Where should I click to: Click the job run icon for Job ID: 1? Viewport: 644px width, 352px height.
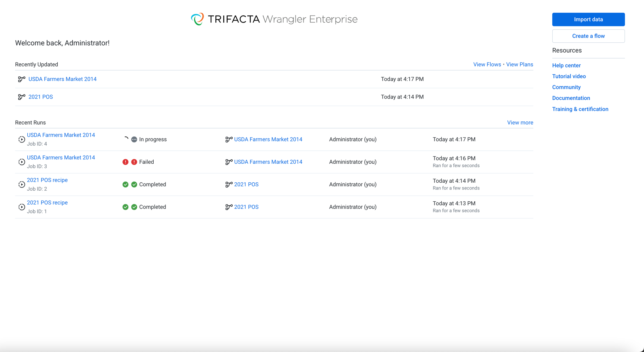coord(22,207)
